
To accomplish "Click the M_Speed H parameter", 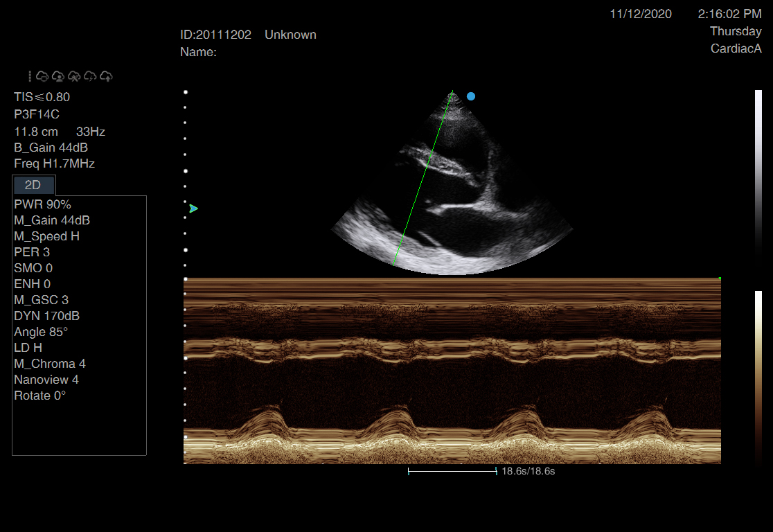I will pyautogui.click(x=46, y=236).
